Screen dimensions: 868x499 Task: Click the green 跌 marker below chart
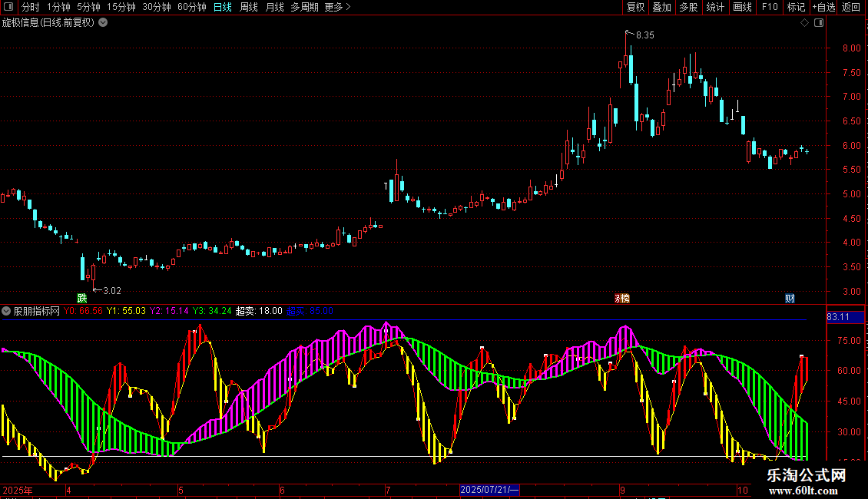click(x=82, y=298)
